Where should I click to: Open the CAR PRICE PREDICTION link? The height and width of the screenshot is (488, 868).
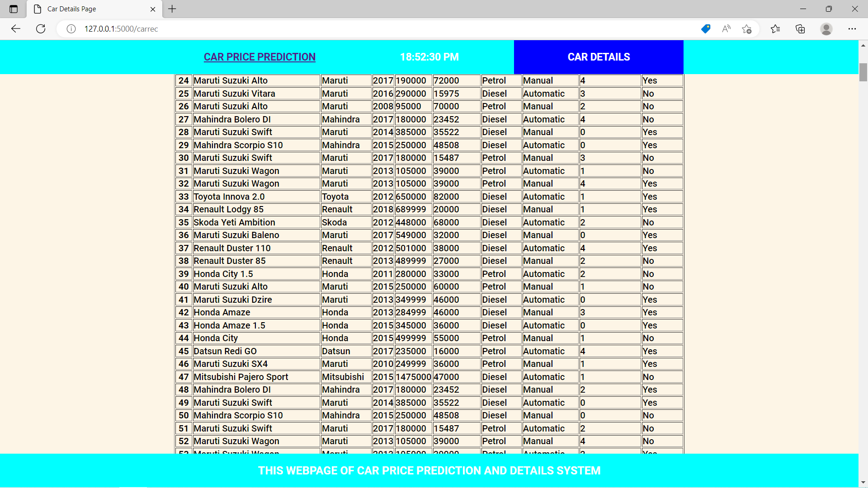(259, 57)
